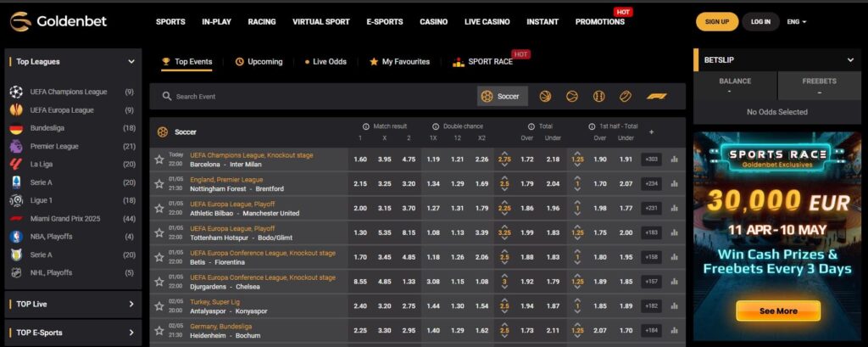
Task: Switch to the Live Odds tab
Action: [325, 62]
